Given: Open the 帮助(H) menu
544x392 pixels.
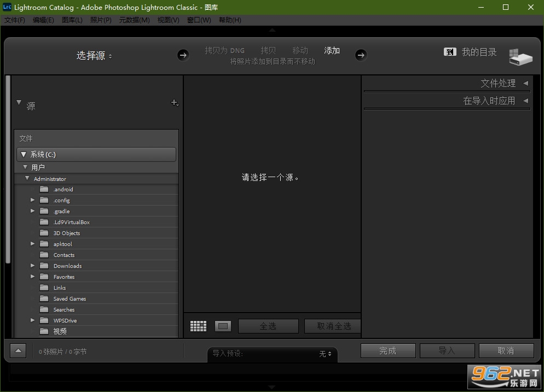Looking at the screenshot, I should pyautogui.click(x=230, y=20).
